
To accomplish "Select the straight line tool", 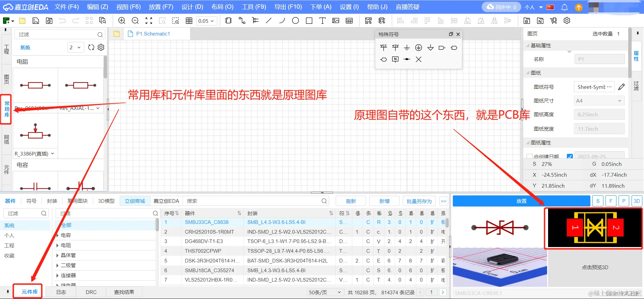I will coord(269,21).
